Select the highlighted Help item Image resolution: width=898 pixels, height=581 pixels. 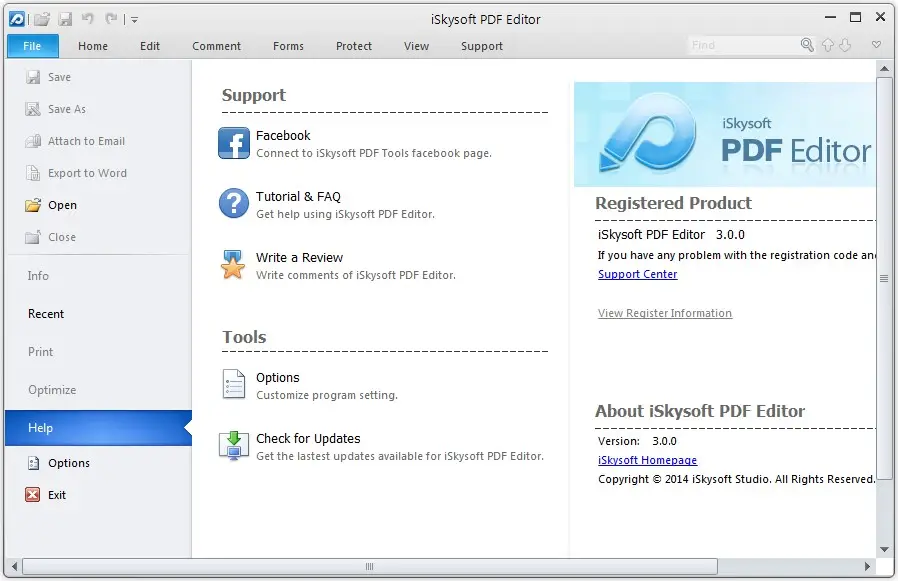pyautogui.click(x=99, y=427)
